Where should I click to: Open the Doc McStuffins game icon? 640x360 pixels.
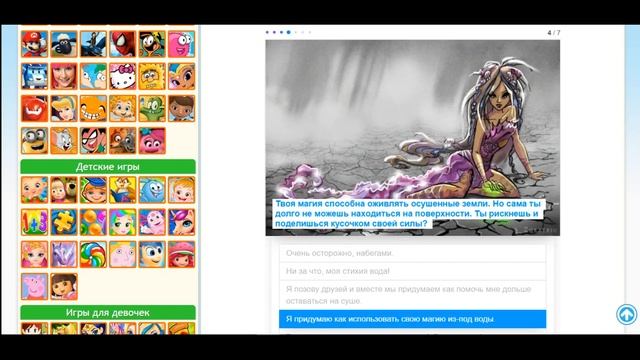pos(181,108)
